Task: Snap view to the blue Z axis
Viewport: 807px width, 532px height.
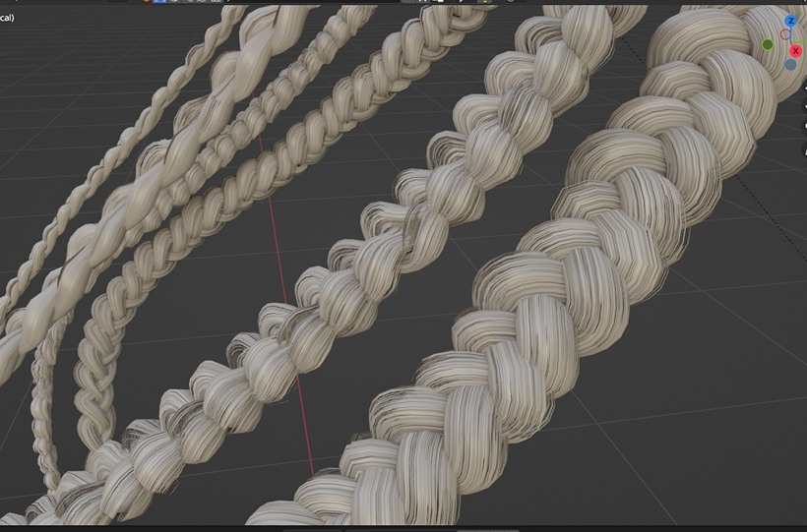Action: click(x=791, y=21)
